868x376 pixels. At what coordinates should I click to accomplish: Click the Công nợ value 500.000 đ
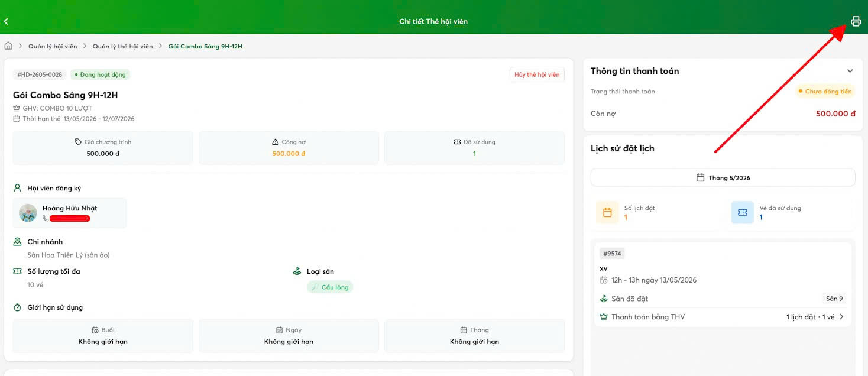(x=289, y=154)
